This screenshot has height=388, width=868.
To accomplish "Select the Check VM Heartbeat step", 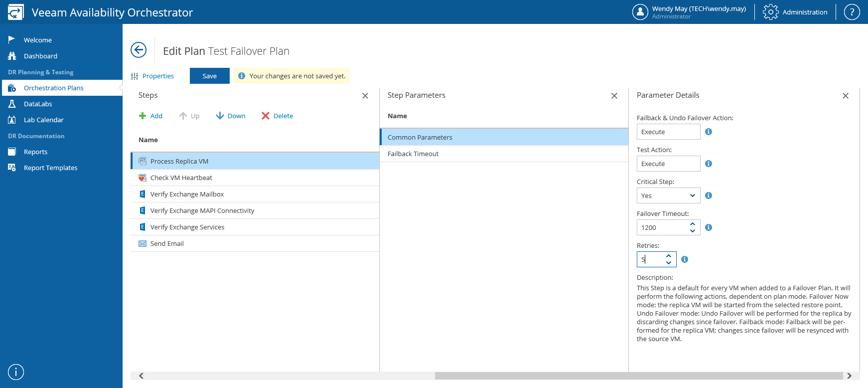I will pyautogui.click(x=255, y=178).
